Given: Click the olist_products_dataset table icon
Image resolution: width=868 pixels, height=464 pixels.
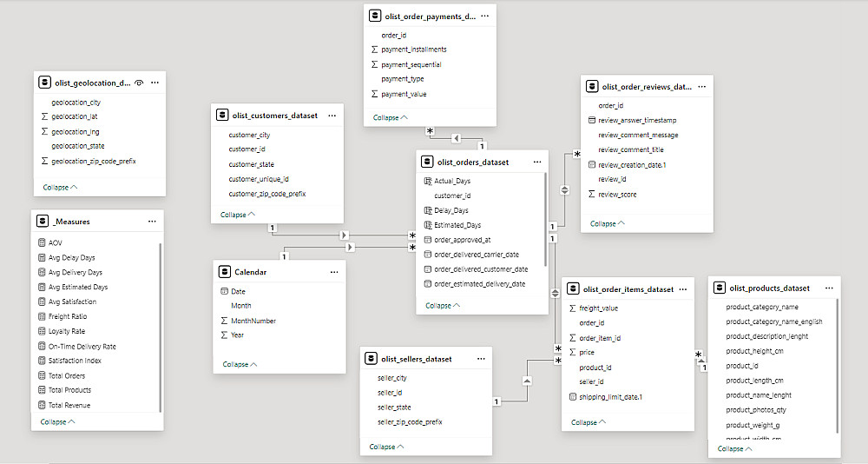Looking at the screenshot, I should pyautogui.click(x=720, y=288).
